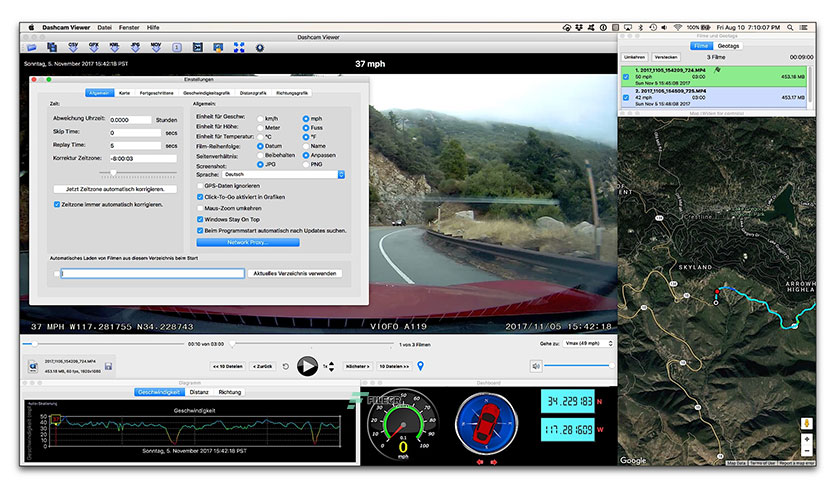836x484 pixels.
Task: Open settings with the gear toolbar icon
Action: tap(260, 47)
